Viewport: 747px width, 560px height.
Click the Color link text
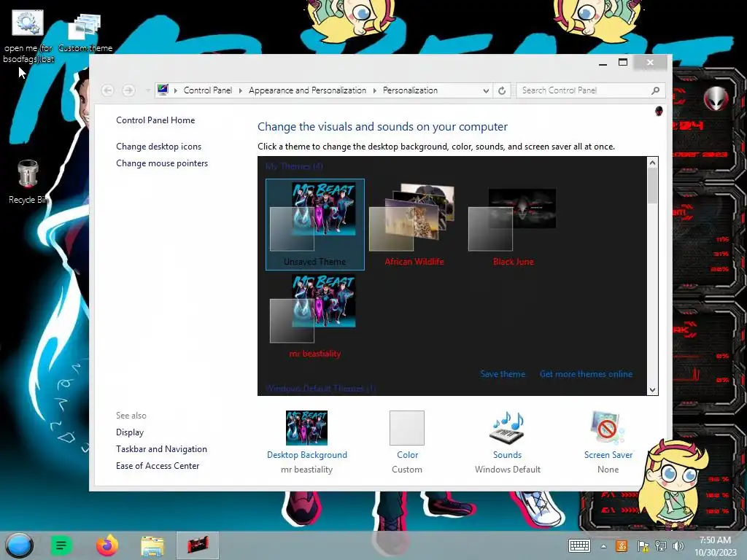click(407, 455)
